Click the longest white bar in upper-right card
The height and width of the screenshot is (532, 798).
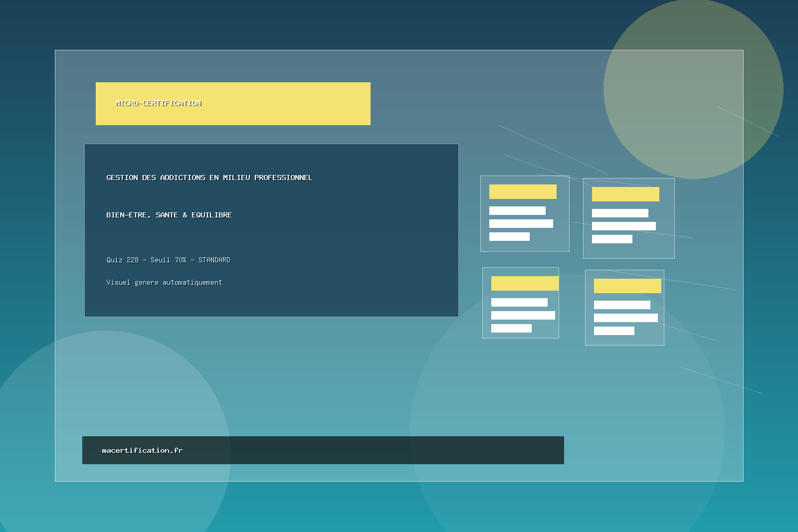click(623, 226)
